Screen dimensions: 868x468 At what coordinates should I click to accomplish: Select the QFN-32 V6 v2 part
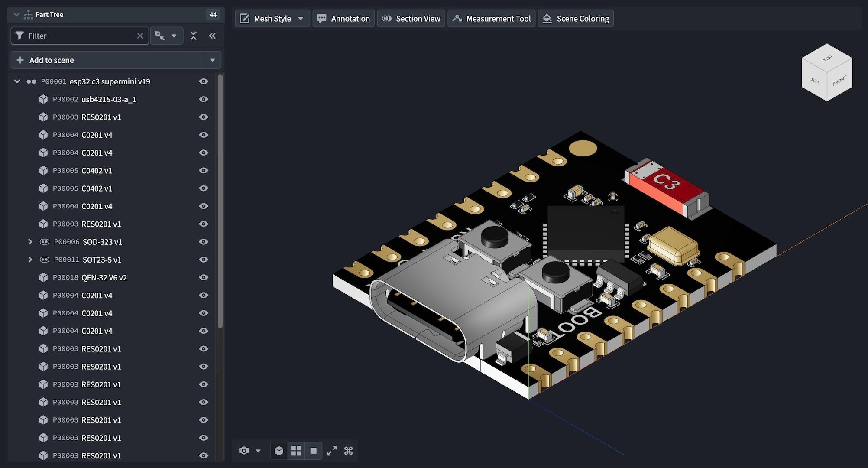[112, 277]
